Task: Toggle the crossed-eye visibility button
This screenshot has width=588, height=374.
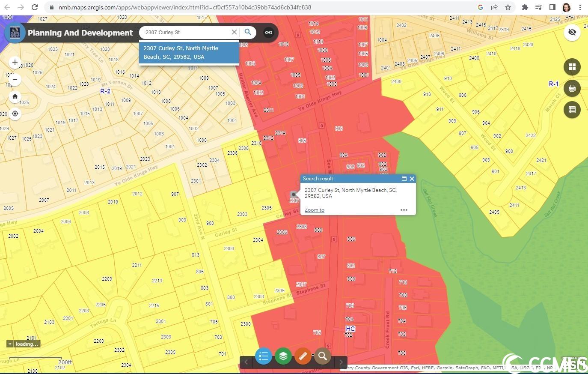Action: 572,32
